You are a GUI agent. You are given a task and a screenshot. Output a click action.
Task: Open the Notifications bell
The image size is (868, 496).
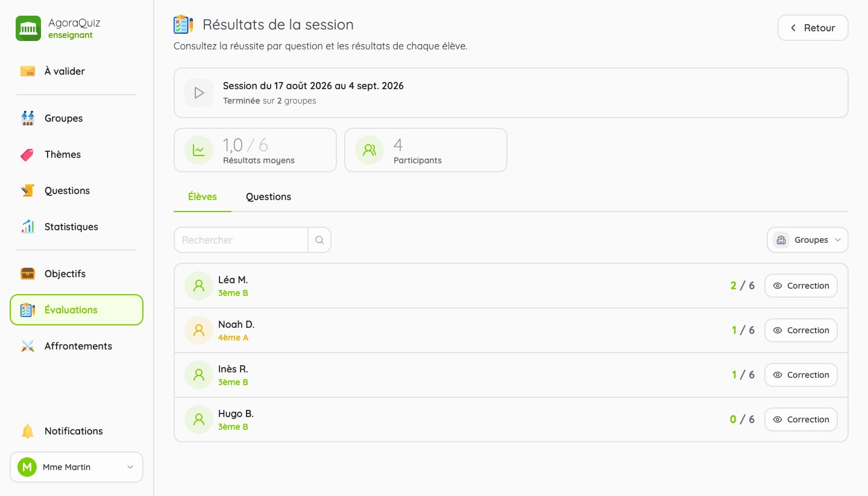tap(77, 431)
